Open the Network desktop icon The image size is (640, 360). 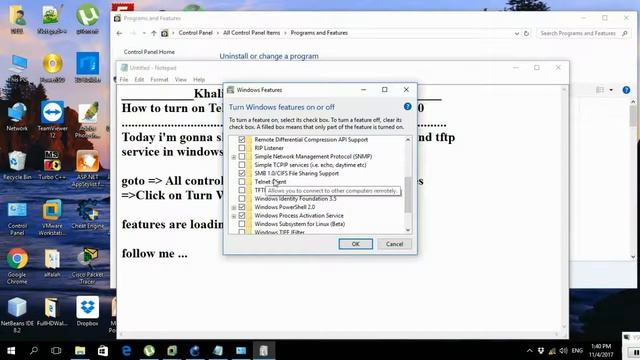click(17, 117)
